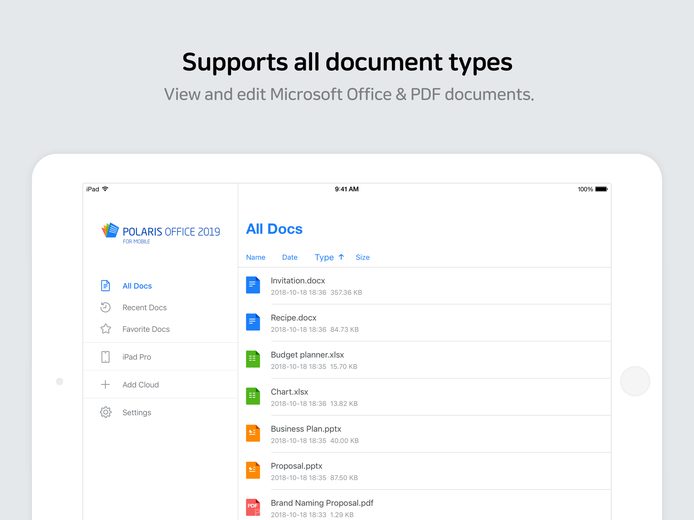Click the battery icon in status bar
694x520 pixels.
tap(601, 189)
